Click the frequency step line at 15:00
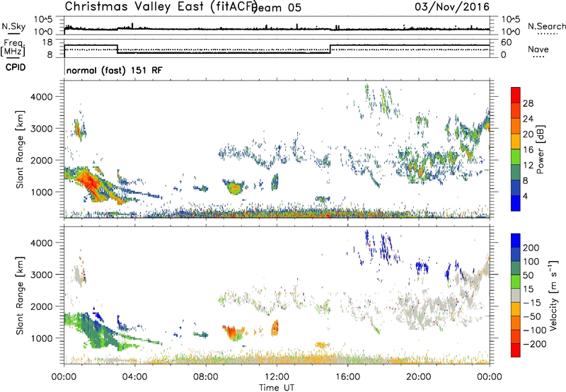 pyautogui.click(x=330, y=49)
